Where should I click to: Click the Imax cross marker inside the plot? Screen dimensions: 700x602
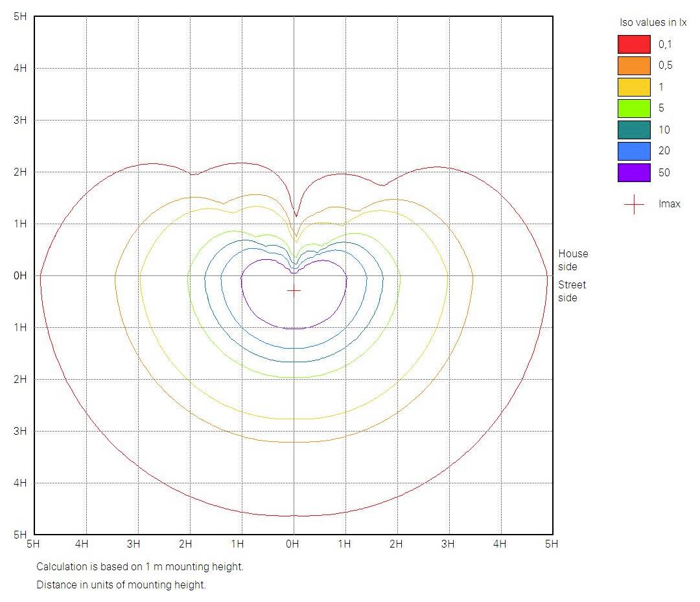coord(294,290)
